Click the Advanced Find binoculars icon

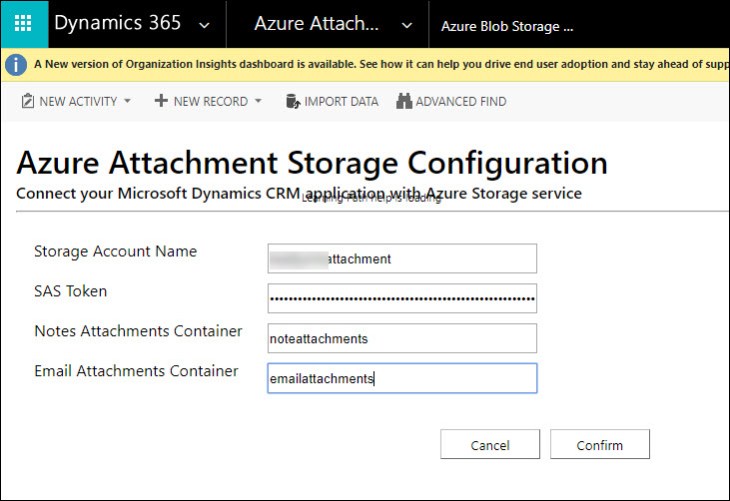pos(404,101)
